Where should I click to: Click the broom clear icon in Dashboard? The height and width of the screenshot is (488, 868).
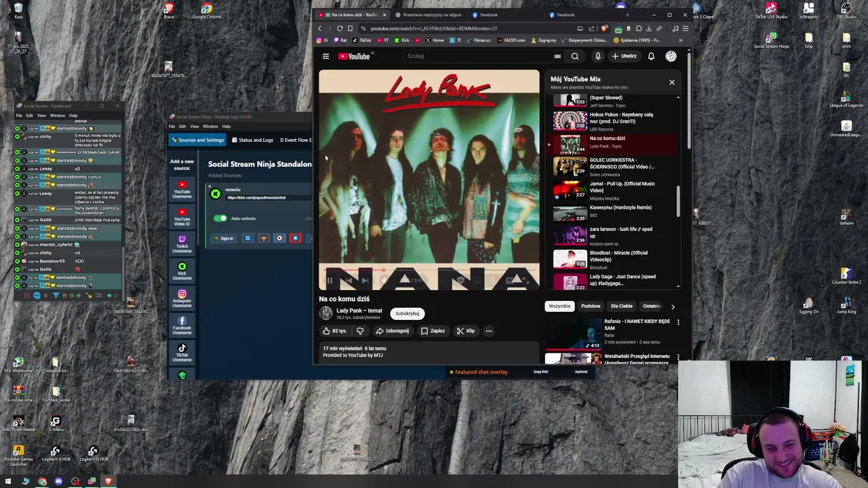89,296
